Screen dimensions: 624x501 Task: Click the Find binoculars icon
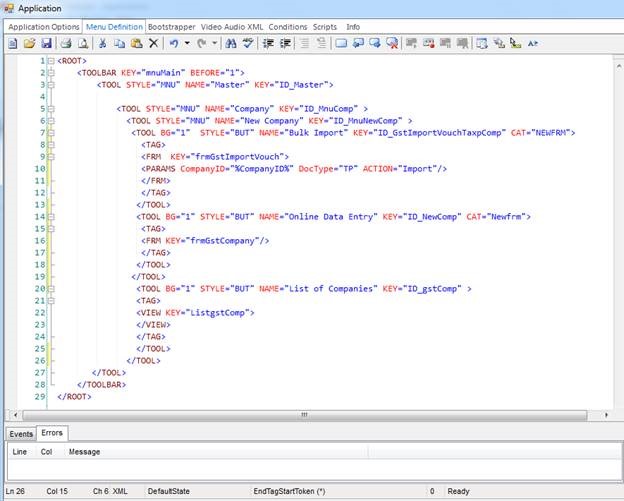[231, 43]
